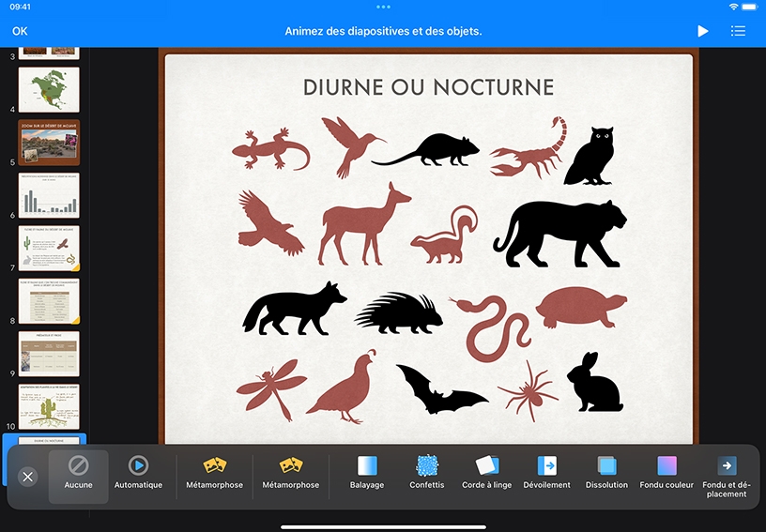
Task: Select the tortoise silhouette
Action: (x=581, y=308)
